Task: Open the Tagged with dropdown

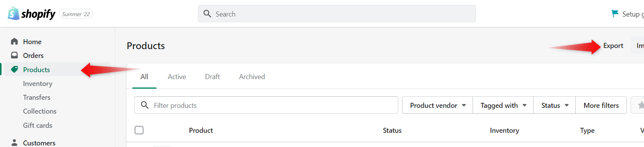Action: click(x=503, y=105)
